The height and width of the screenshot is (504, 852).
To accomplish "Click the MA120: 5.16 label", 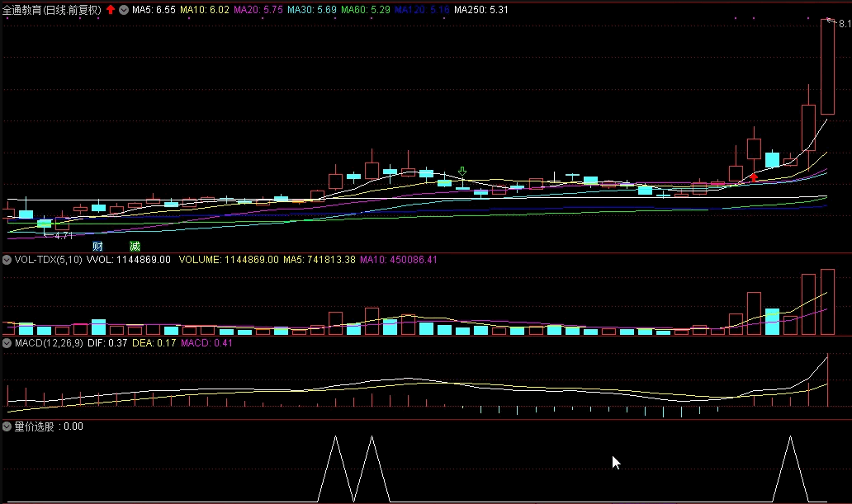I will coord(422,10).
